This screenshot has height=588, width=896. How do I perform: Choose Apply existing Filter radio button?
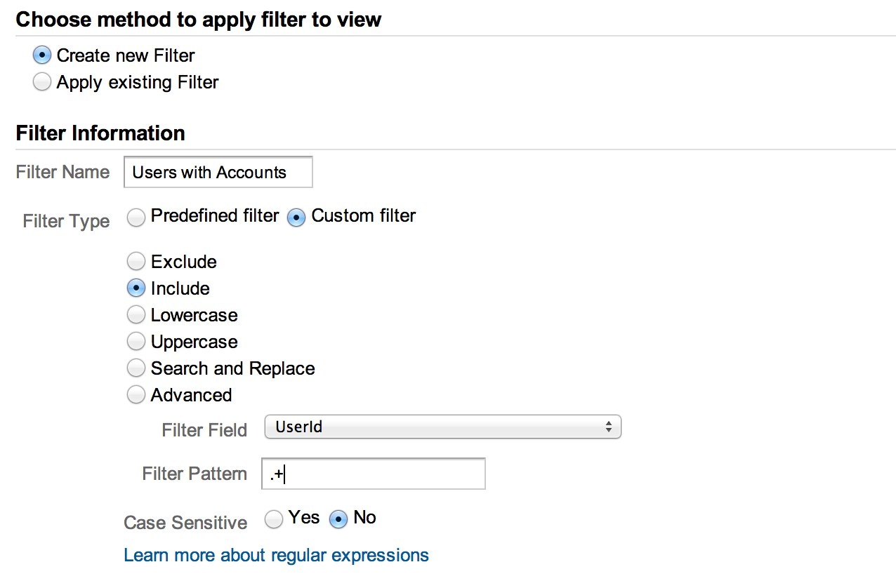click(x=42, y=83)
